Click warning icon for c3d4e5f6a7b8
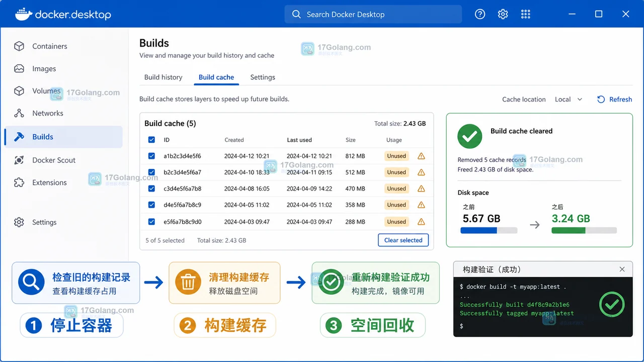The image size is (644, 362). [x=421, y=189]
